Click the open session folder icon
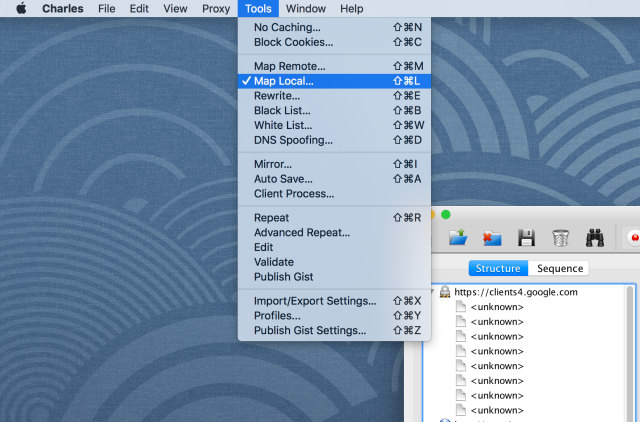Viewport: 640px width, 422px height. [x=458, y=237]
